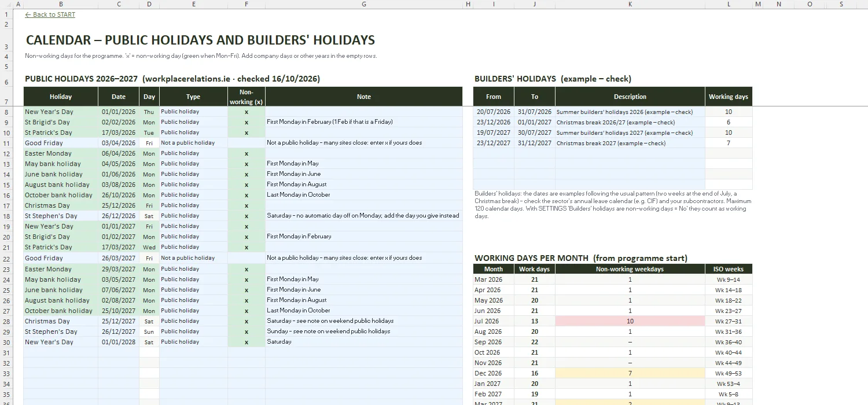Click the Wed day cell for 17/03/2027
The width and height of the screenshot is (868, 405).
[149, 247]
